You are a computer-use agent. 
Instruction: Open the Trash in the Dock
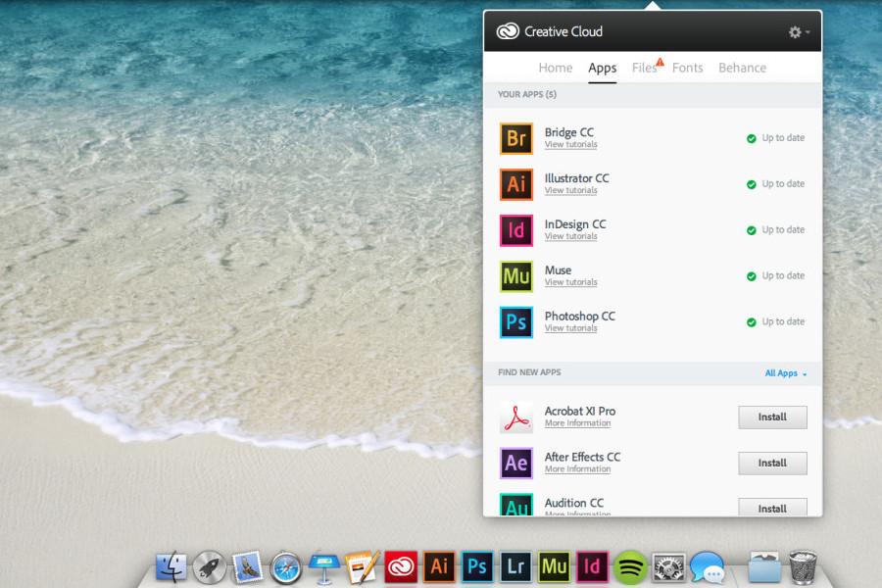coord(803,566)
